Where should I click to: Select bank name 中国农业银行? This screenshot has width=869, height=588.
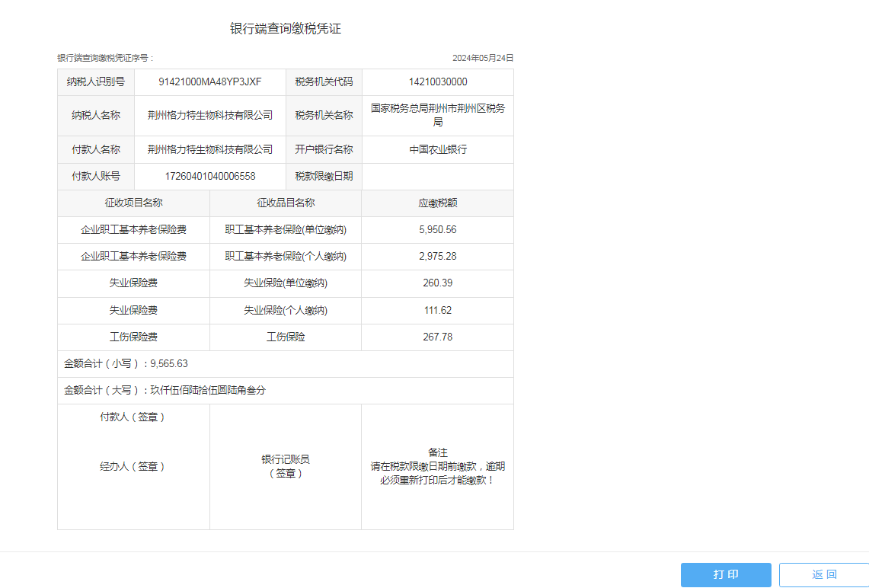tap(438, 149)
